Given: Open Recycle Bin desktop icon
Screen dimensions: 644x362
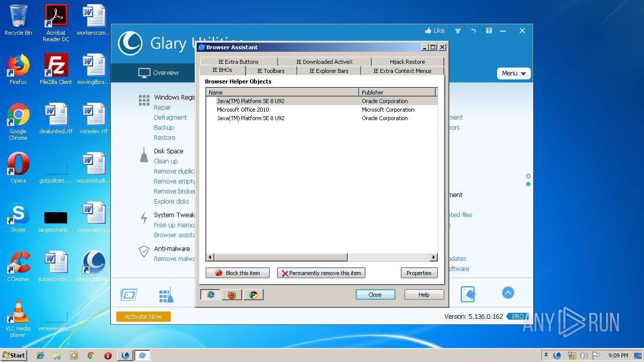Looking at the screenshot, I should (x=18, y=20).
